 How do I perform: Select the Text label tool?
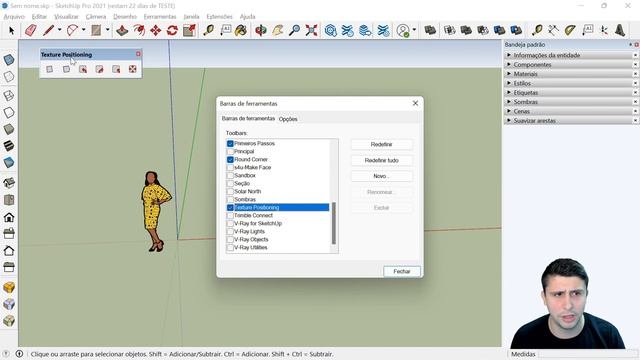click(x=226, y=30)
